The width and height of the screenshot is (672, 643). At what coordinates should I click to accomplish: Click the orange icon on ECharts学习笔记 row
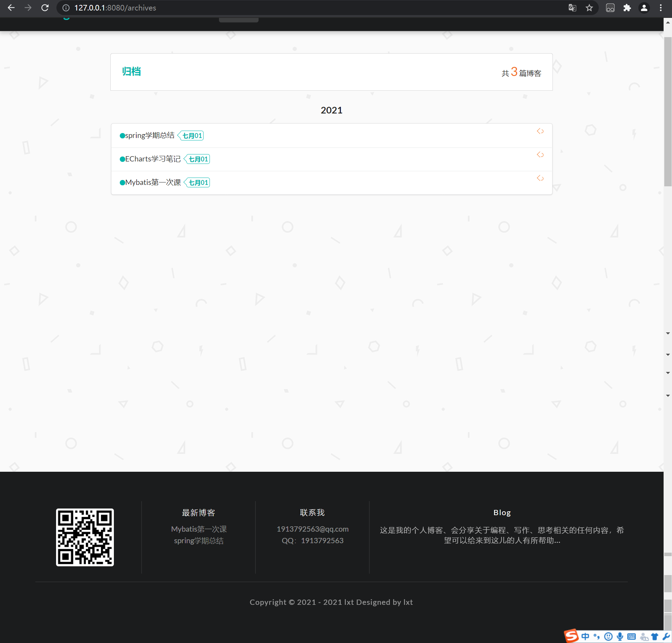tap(540, 155)
